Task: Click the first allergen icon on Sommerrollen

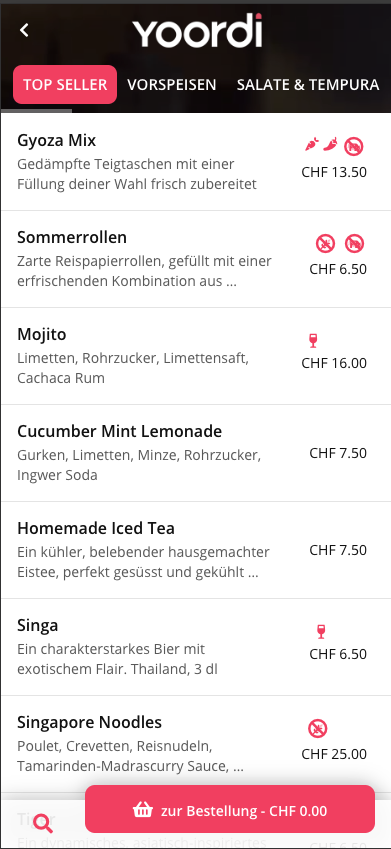Action: coord(325,244)
